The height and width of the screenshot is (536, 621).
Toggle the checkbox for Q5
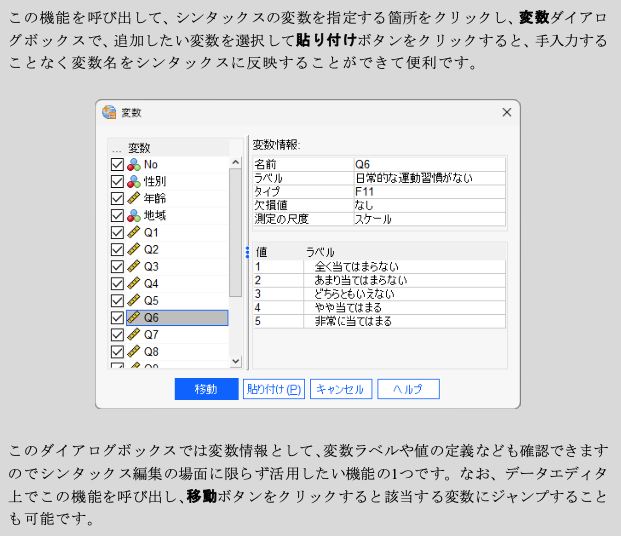click(117, 300)
